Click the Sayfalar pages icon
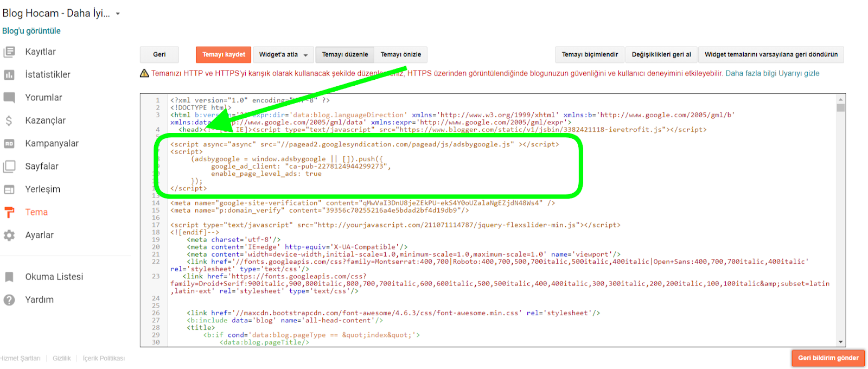868x369 pixels. point(9,167)
